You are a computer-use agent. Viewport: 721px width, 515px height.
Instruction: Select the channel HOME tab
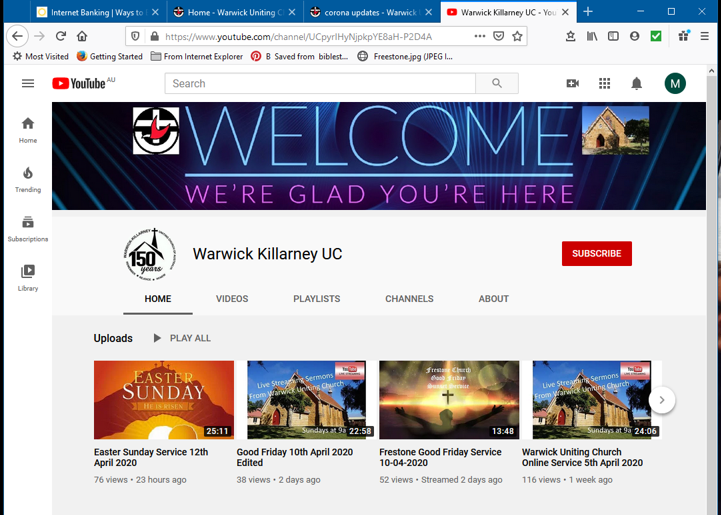pyautogui.click(x=158, y=299)
